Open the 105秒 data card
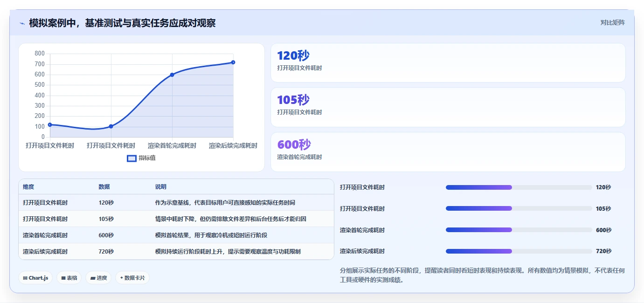This screenshot has height=303, width=644. (x=448, y=107)
